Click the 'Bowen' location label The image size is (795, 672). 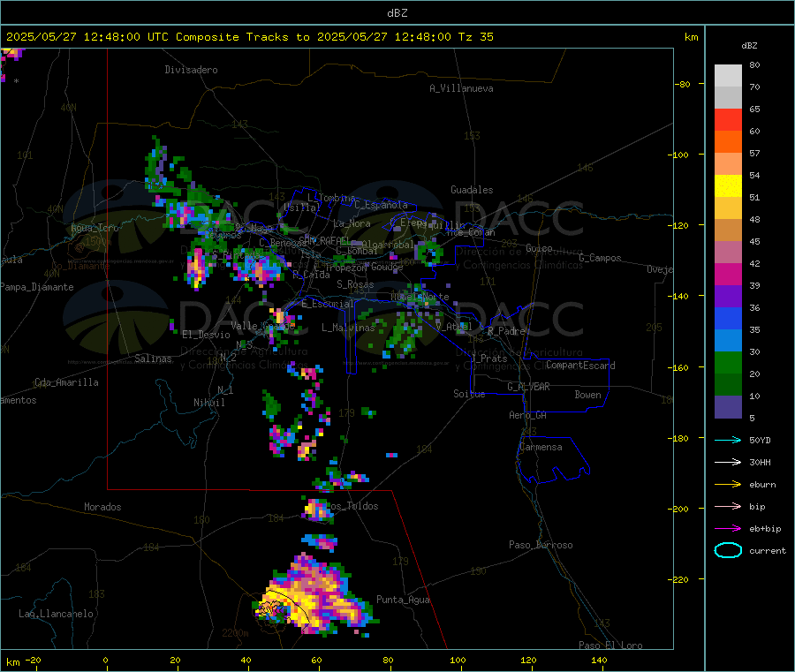tap(587, 395)
